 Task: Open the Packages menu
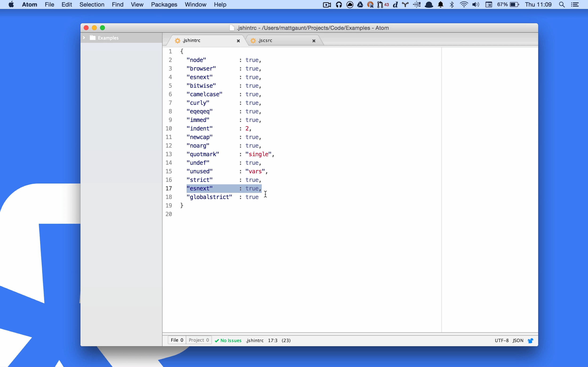tap(164, 5)
